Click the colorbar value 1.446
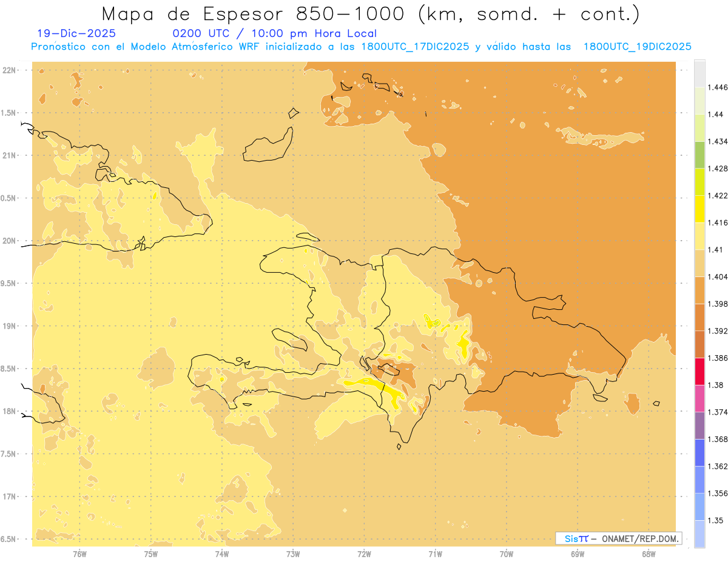This screenshot has height=562, width=728. pyautogui.click(x=718, y=87)
